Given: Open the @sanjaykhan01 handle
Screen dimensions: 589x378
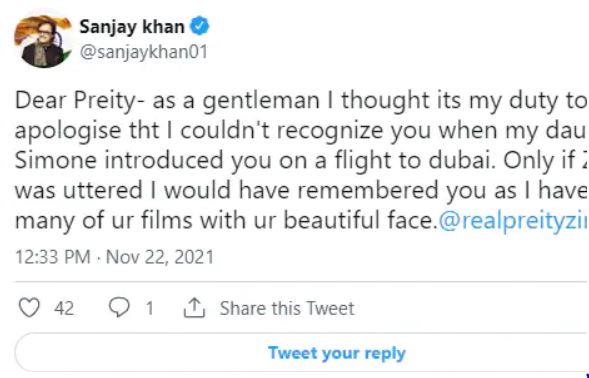Looking at the screenshot, I should [x=143, y=52].
